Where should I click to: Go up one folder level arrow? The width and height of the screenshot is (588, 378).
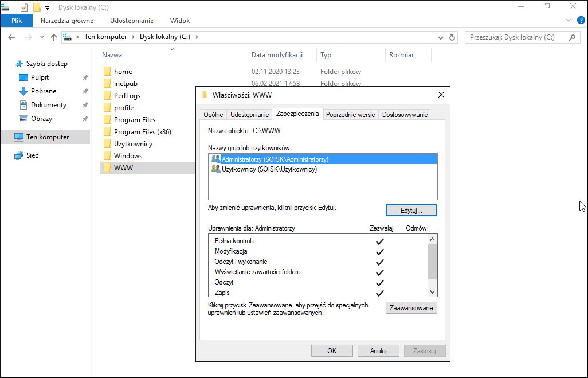[54, 37]
